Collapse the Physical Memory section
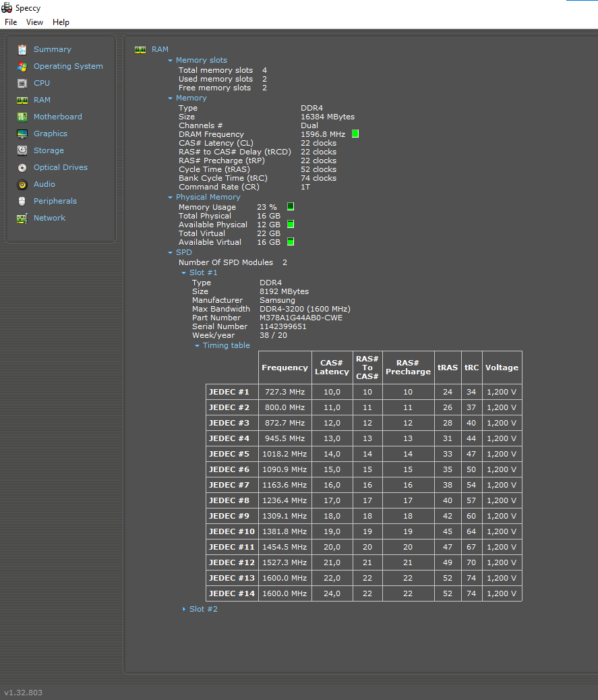598x700 pixels. (170, 198)
